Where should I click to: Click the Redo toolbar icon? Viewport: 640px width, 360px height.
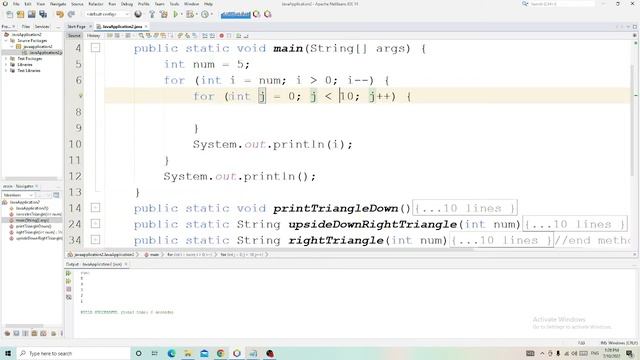71,14
